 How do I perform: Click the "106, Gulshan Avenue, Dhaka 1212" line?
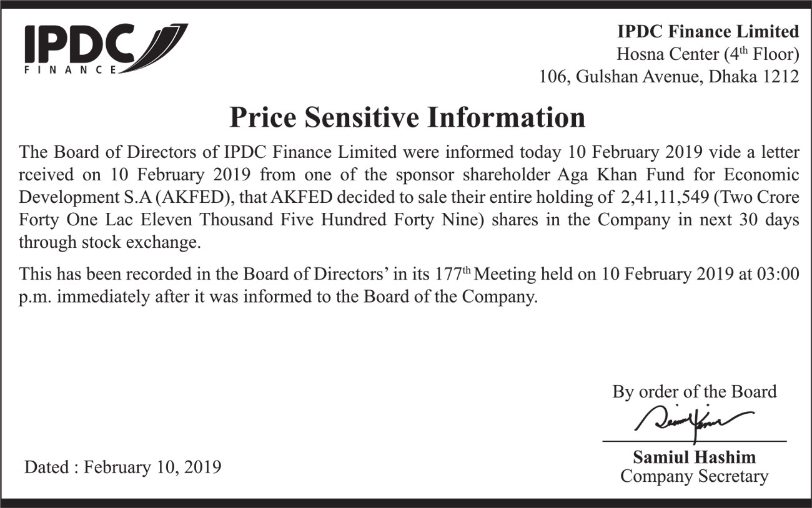click(x=669, y=77)
